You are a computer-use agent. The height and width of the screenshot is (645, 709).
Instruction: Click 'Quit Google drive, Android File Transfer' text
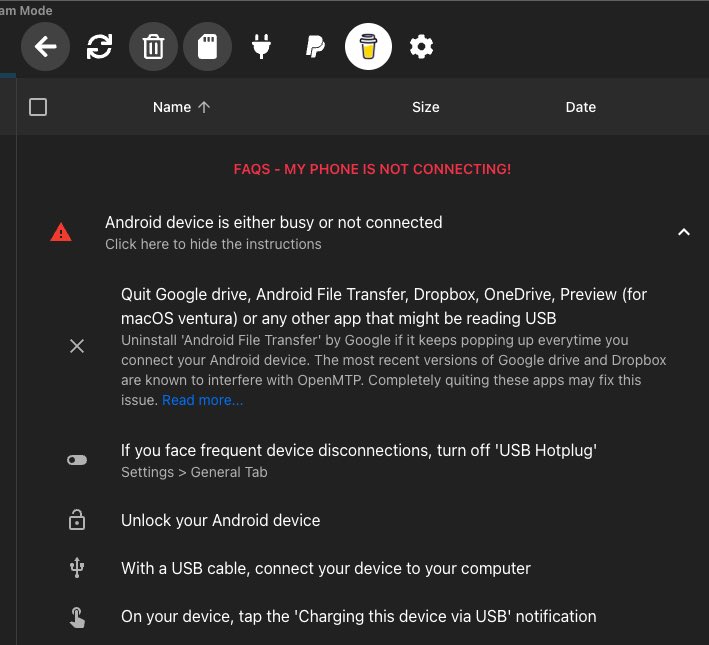tap(384, 306)
